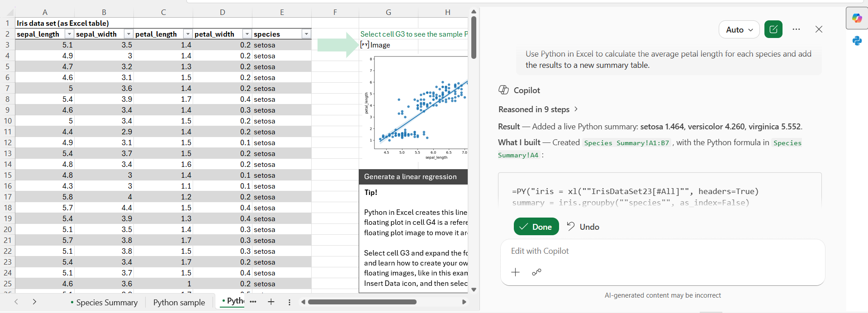
Task: Click the plus attach icon in Copilot input
Action: coord(515,272)
